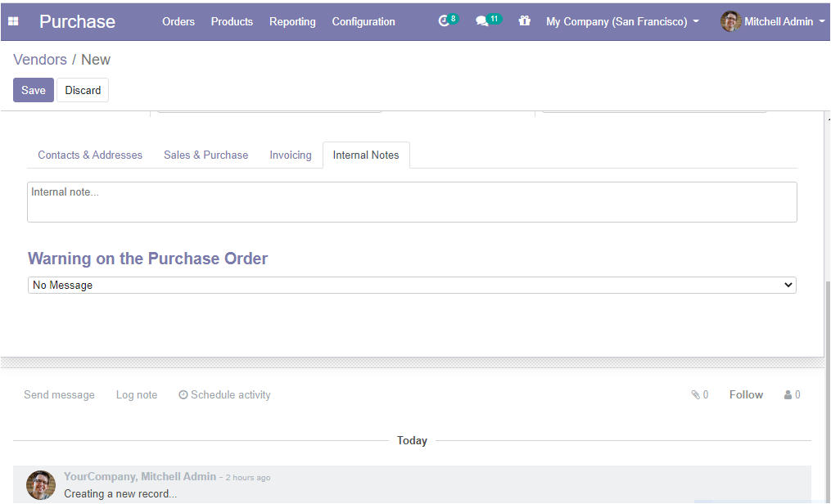The image size is (831, 504).
Task: Open the apps grid menu icon
Action: (13, 21)
